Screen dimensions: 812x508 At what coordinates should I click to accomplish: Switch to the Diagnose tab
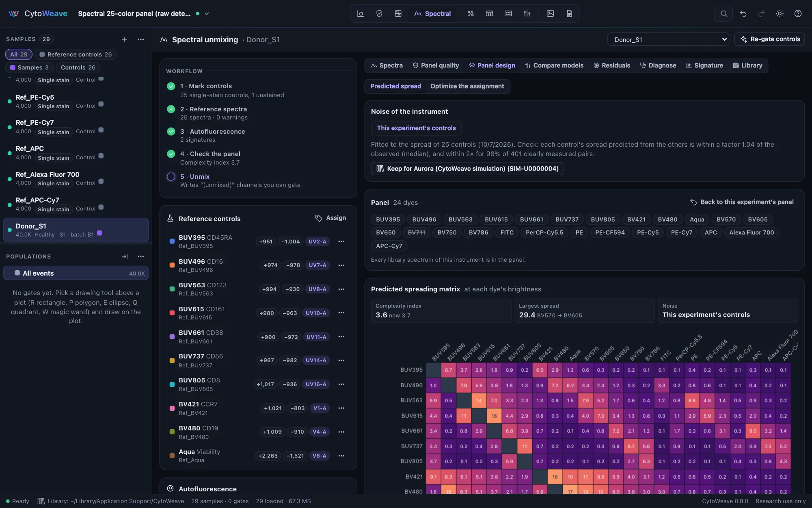(x=658, y=65)
